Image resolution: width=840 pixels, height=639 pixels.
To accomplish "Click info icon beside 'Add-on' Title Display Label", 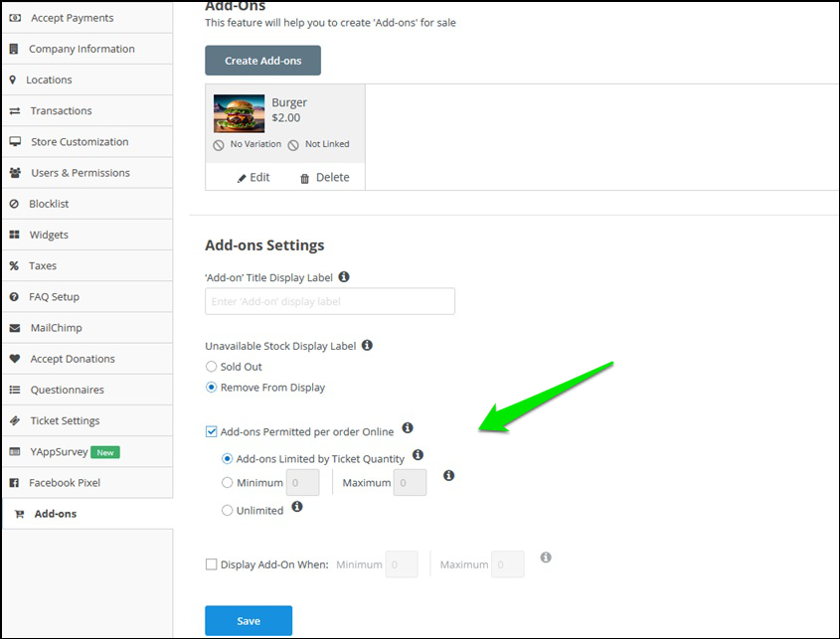I will tap(344, 277).
